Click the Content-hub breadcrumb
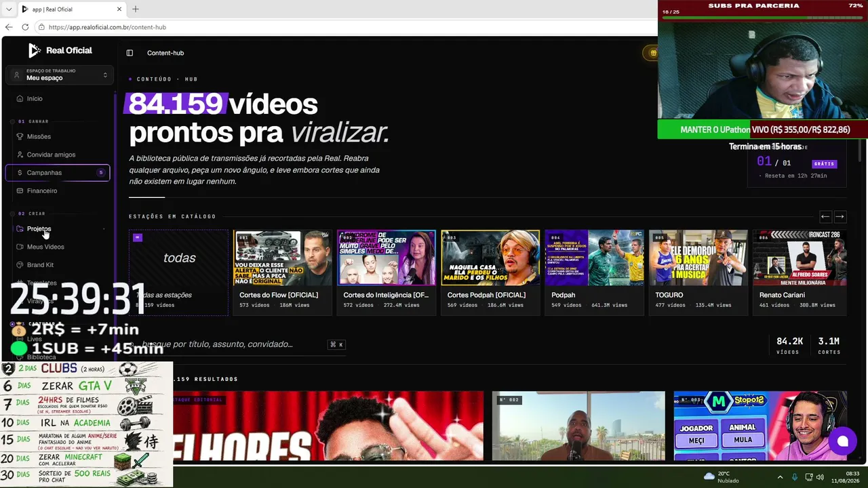 (165, 53)
